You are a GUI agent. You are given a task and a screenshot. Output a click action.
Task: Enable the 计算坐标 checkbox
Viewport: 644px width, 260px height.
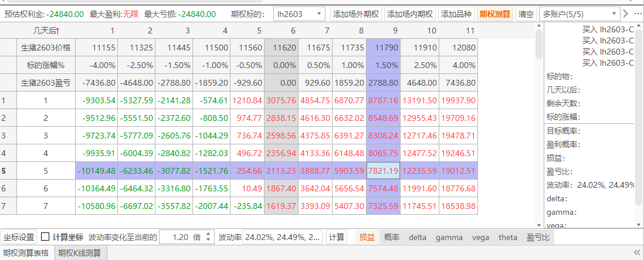pyautogui.click(x=45, y=237)
